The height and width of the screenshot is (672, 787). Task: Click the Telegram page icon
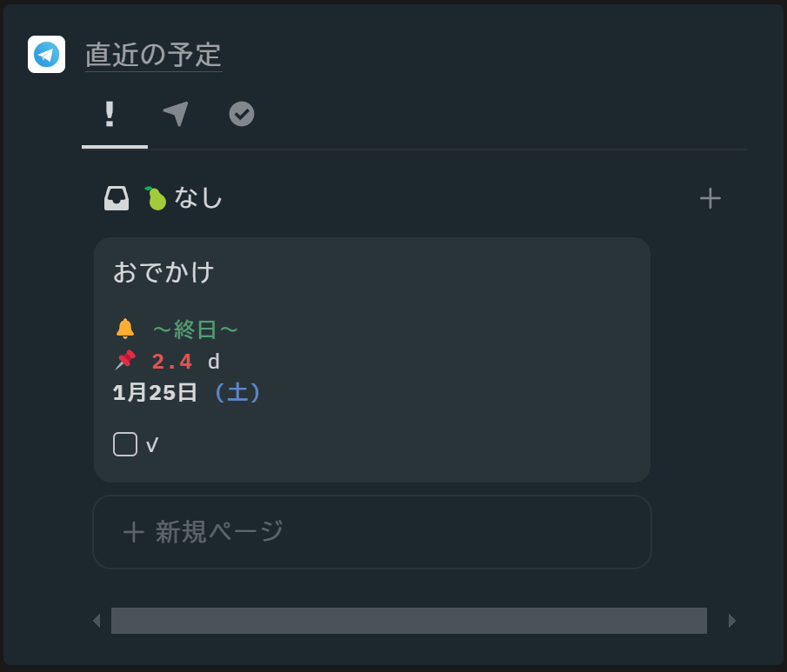(x=46, y=55)
